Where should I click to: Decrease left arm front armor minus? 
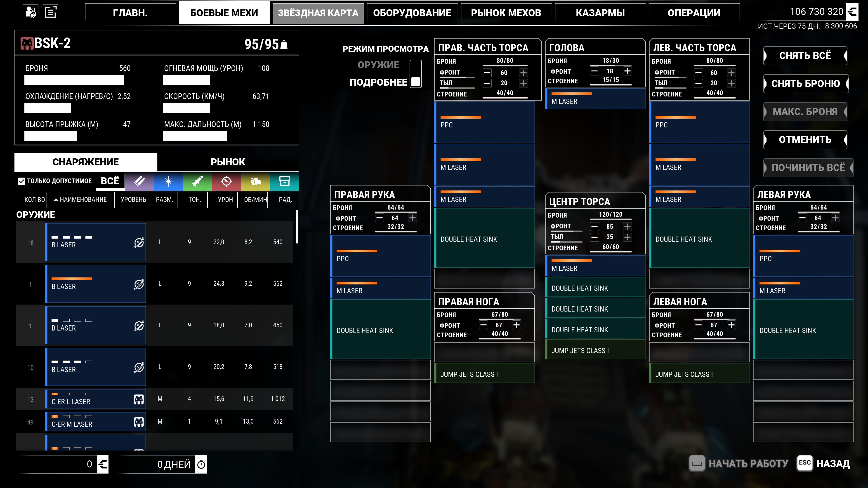(803, 218)
